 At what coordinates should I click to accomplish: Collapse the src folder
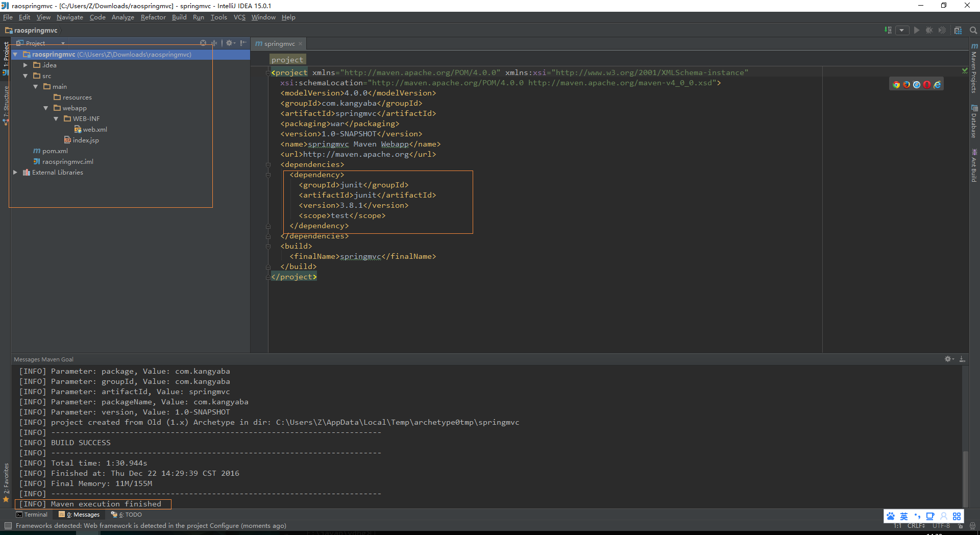pos(26,76)
